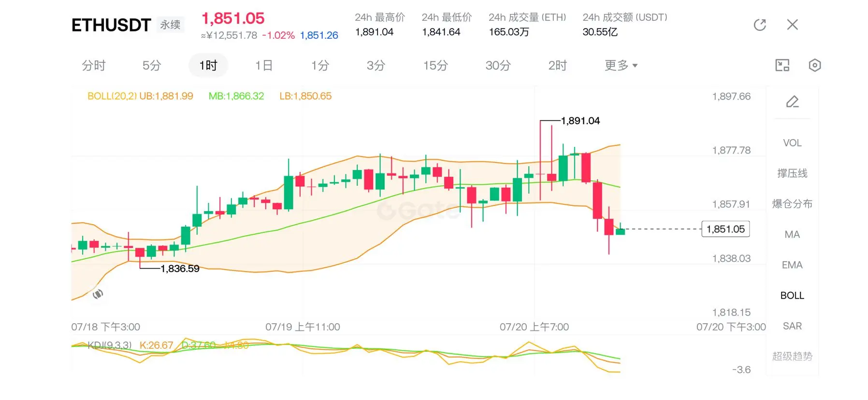Click the MB:1,866.32 middle band label
Screen dimensions: 868x400
click(x=236, y=96)
